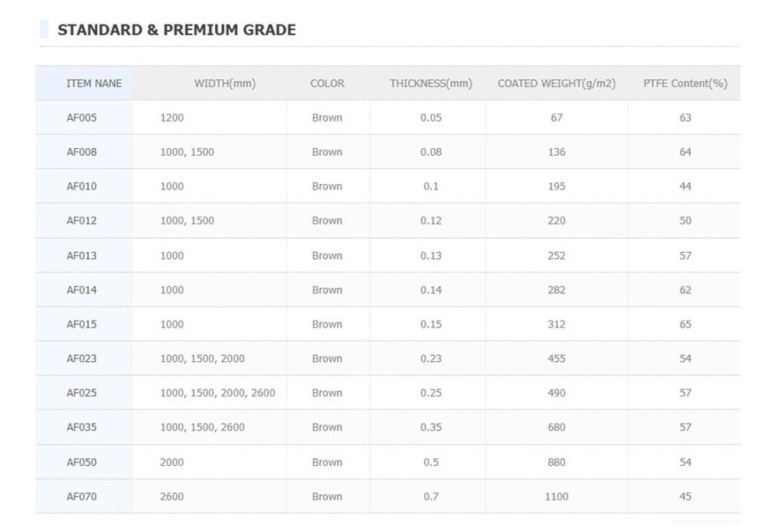Image resolution: width=758 pixels, height=532 pixels.
Task: Click width value 1000, 1500, 2000, 2600
Action: (218, 394)
